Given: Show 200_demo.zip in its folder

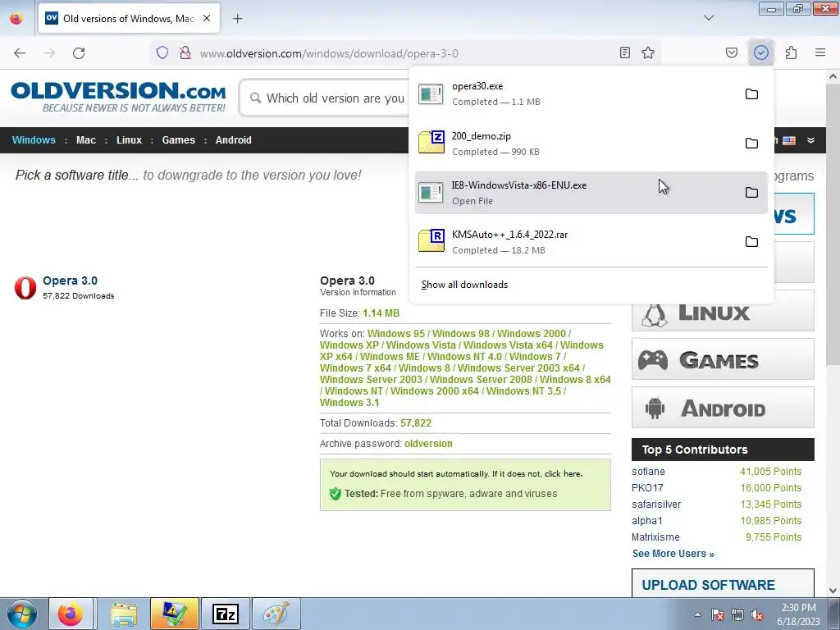Looking at the screenshot, I should click(751, 143).
